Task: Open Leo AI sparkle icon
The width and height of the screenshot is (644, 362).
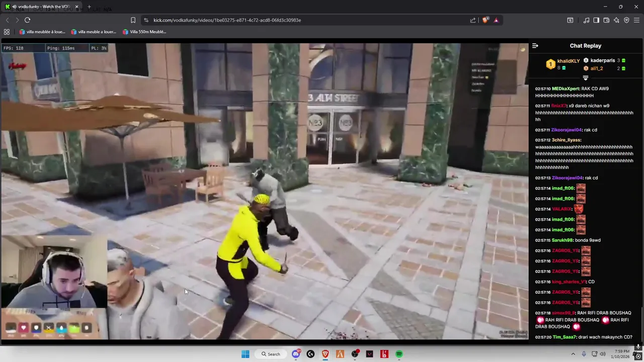Action: click(x=616, y=20)
